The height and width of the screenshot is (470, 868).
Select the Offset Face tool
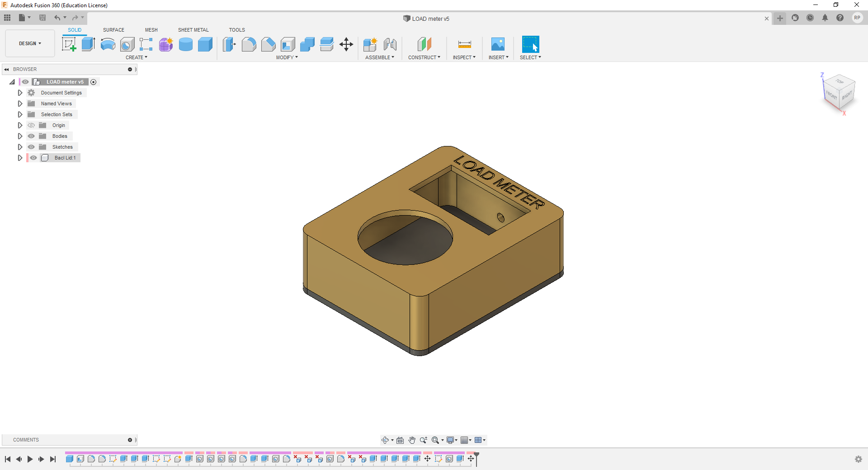[x=327, y=44]
